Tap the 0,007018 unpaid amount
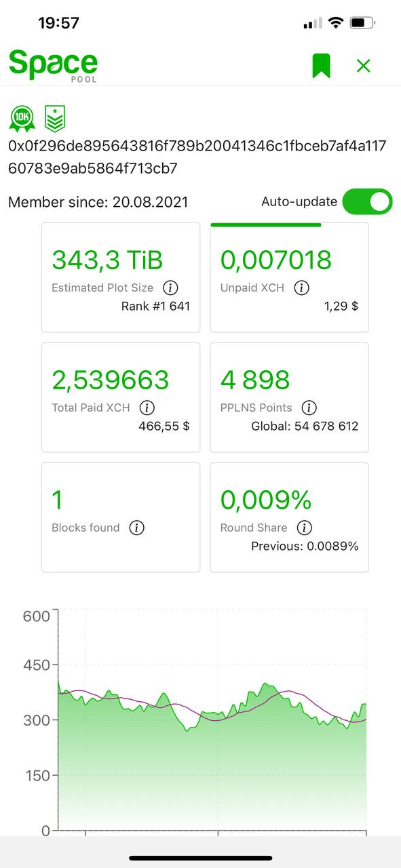Image resolution: width=401 pixels, height=868 pixels. (276, 260)
